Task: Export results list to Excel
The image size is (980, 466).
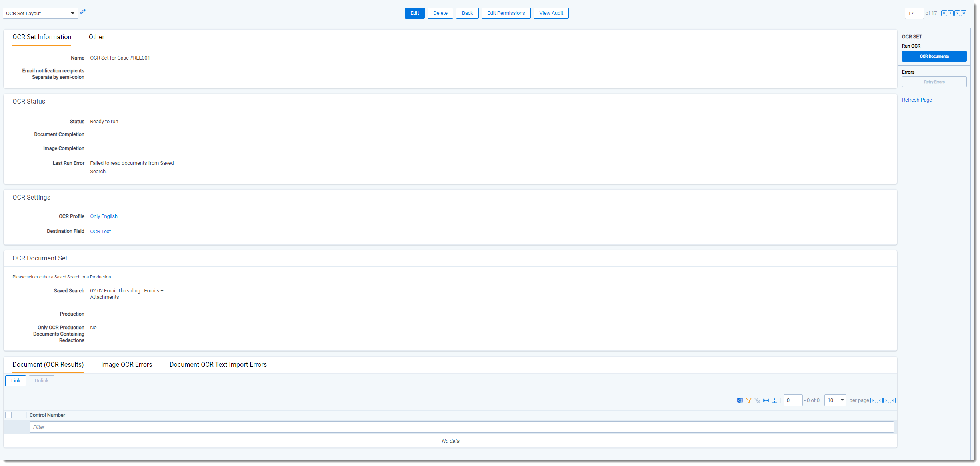Action: [x=740, y=401]
